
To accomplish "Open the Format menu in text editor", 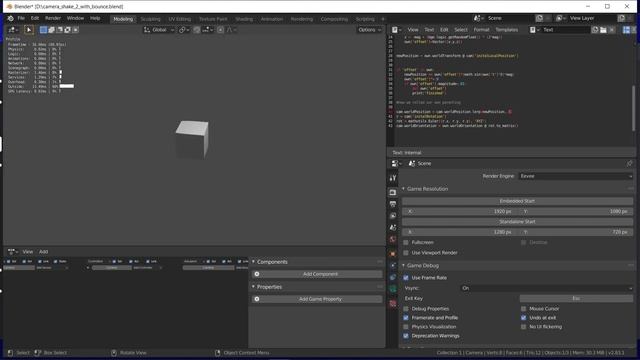I will [481, 30].
